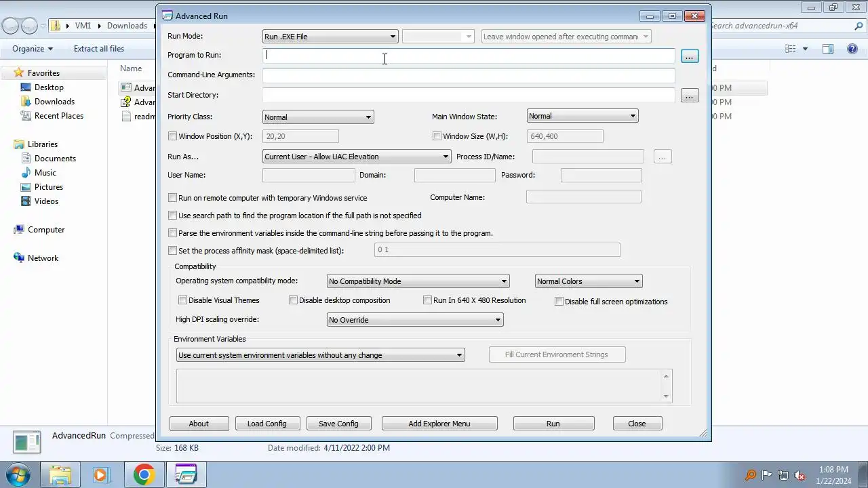Viewport: 868px width, 488px height.
Task: Open Desktop in Explorer sidebar
Action: (49, 87)
